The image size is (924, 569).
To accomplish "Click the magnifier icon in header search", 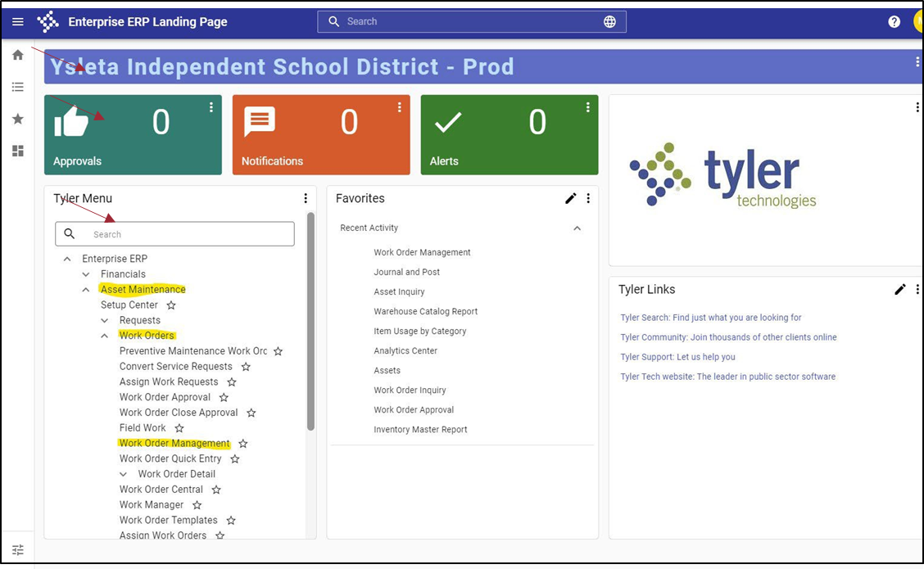I will click(x=334, y=22).
